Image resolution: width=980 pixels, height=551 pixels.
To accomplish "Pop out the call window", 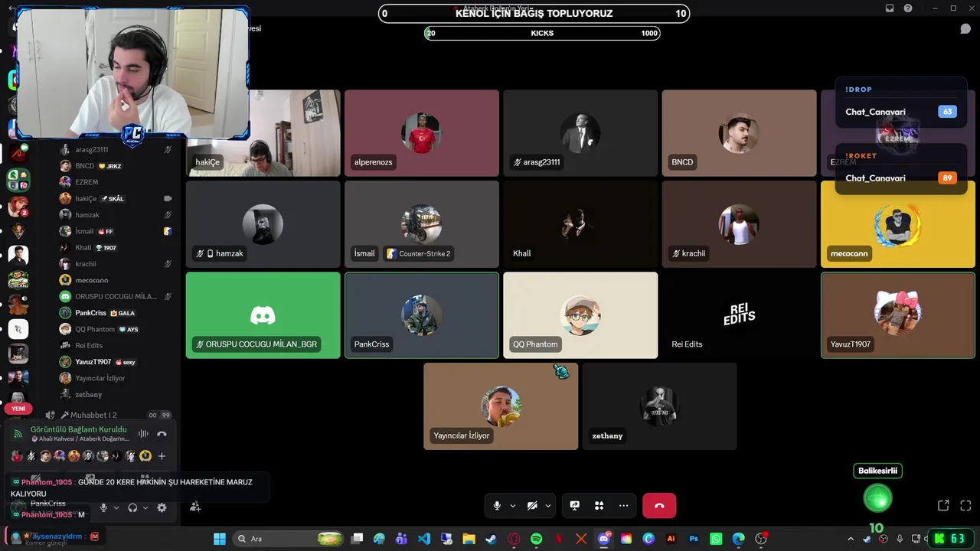I will [943, 506].
